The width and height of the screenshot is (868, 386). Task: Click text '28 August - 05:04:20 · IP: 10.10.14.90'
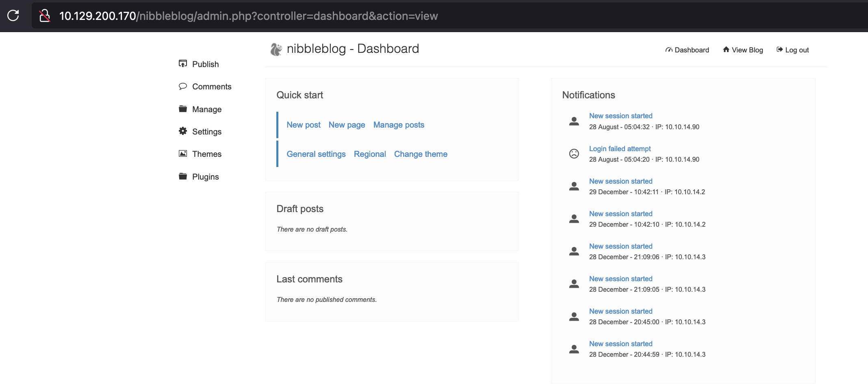click(644, 159)
